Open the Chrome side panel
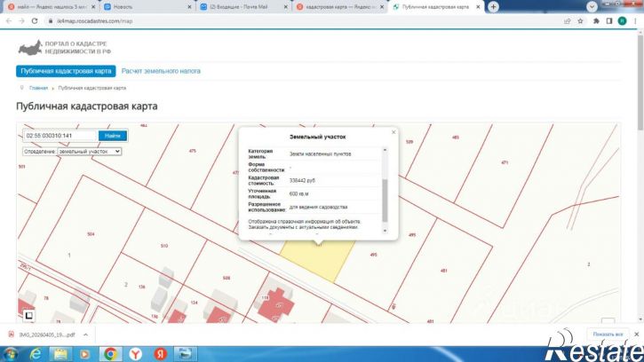The height and width of the screenshot is (362, 644). tap(609, 21)
